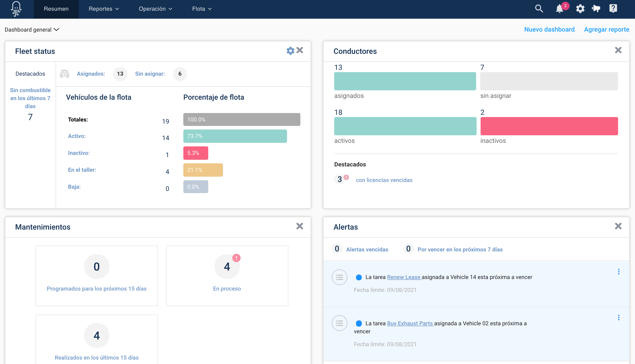Open the search icon in top bar

tap(539, 8)
